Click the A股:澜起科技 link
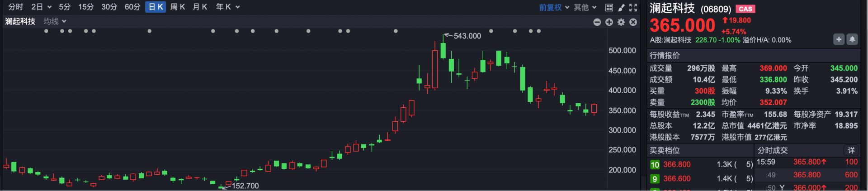 click(x=670, y=40)
